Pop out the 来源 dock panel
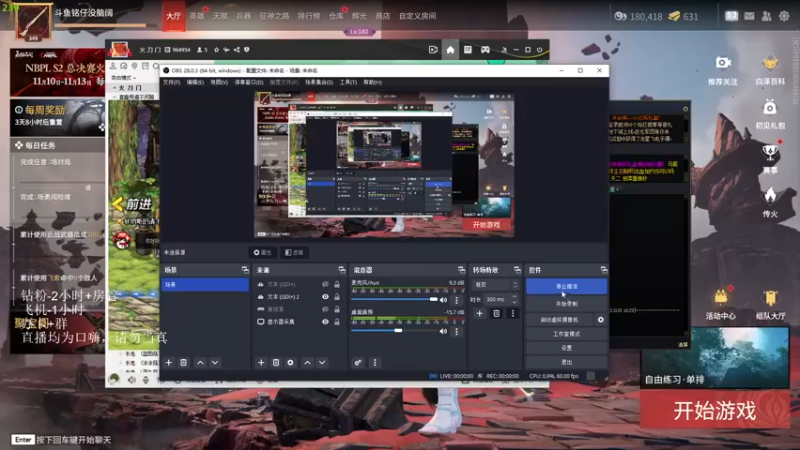800x450 pixels. click(342, 269)
